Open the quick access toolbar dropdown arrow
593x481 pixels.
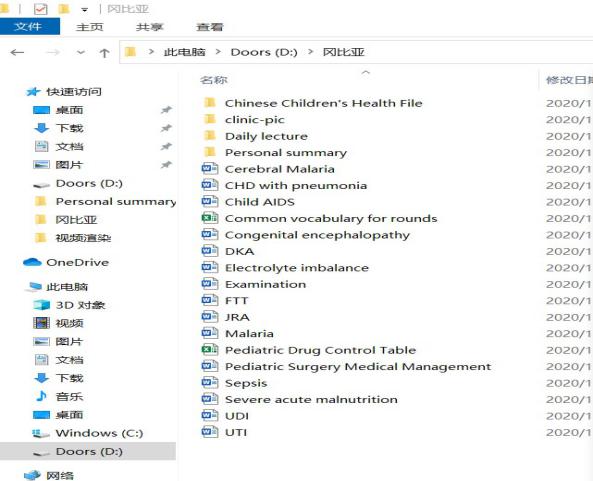(x=85, y=9)
